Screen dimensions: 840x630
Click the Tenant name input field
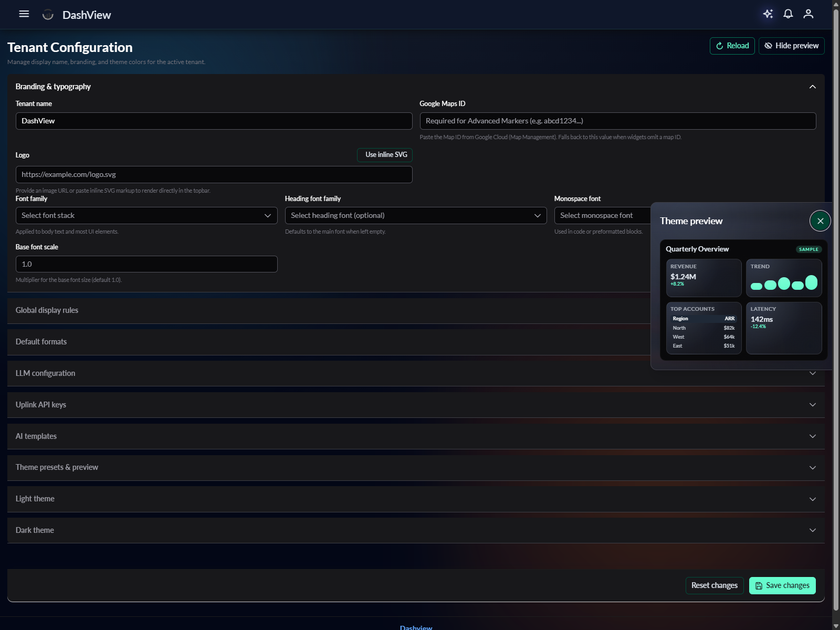click(x=214, y=121)
